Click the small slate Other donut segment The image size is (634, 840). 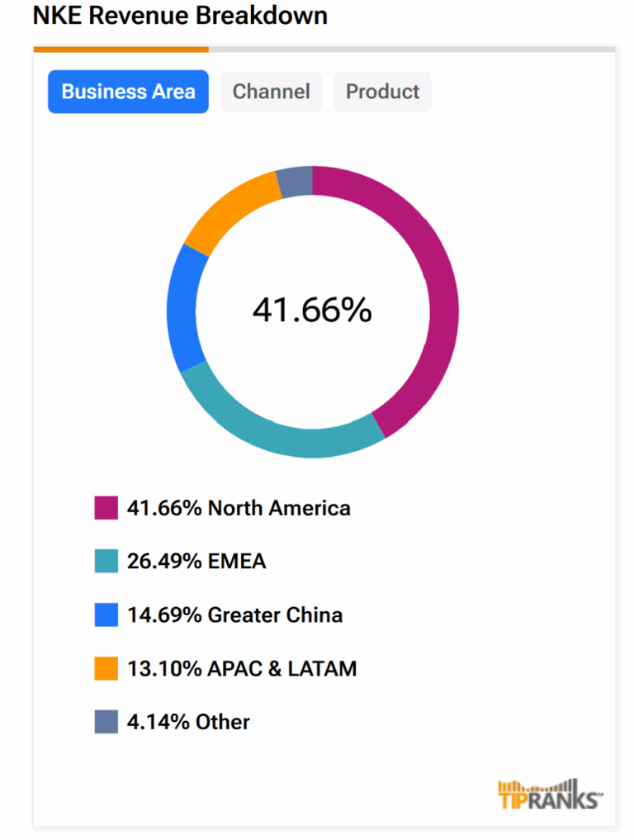click(x=295, y=183)
